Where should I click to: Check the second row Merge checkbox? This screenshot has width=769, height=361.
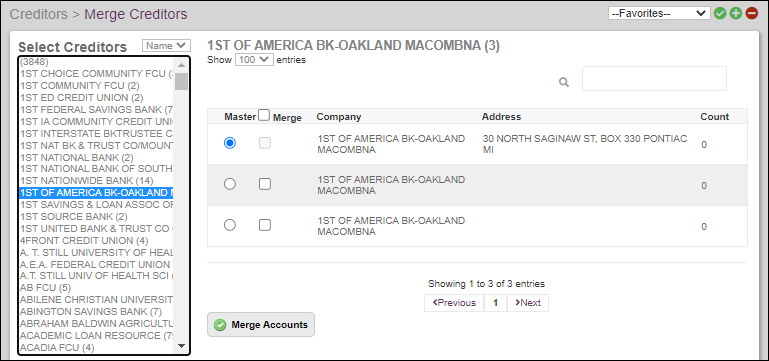click(265, 184)
